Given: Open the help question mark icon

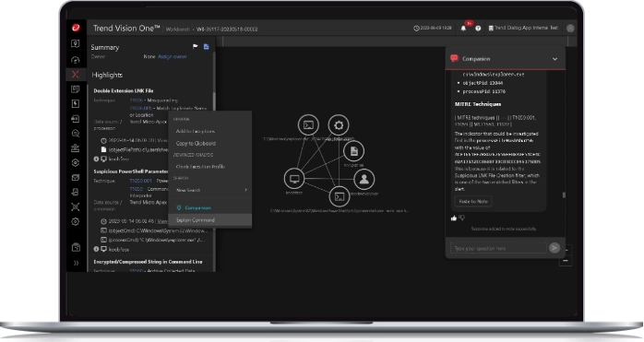Looking at the screenshot, I should 478,29.
